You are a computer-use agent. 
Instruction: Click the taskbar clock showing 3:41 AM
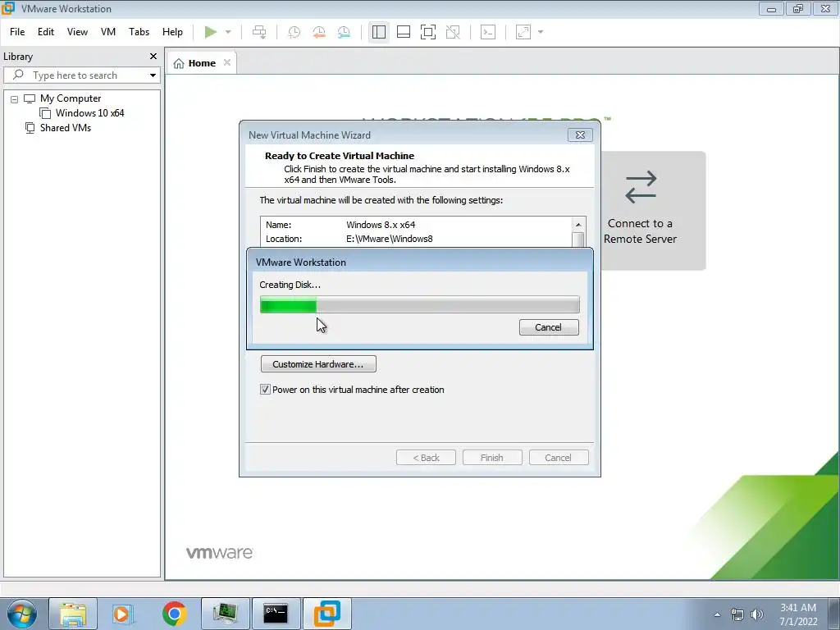[798, 614]
